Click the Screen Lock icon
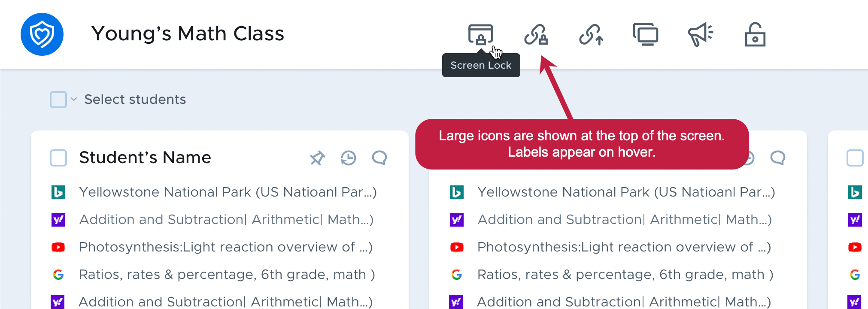Screen dimensions: 868x309 [x=480, y=34]
